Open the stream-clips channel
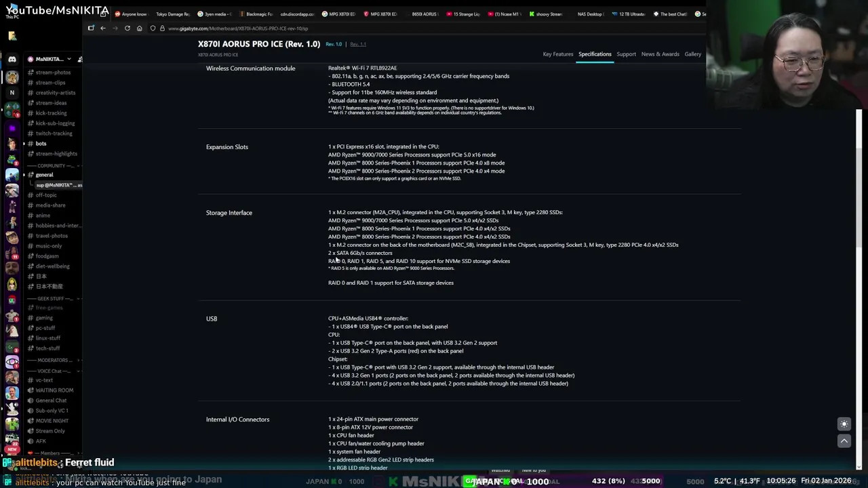 [x=50, y=82]
